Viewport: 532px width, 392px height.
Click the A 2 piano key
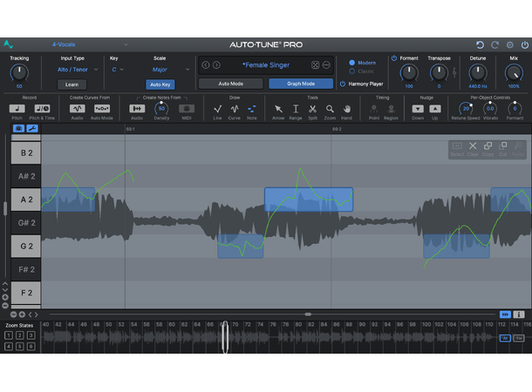tap(26, 199)
